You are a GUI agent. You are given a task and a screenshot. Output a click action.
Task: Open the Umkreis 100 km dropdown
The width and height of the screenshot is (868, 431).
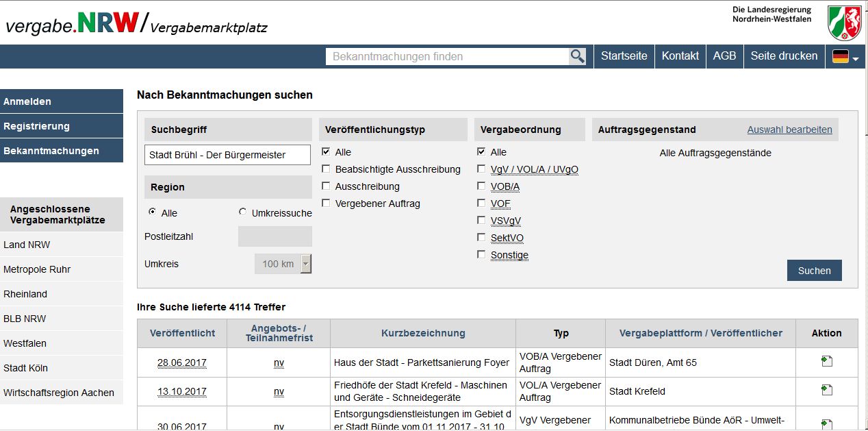pos(283,264)
